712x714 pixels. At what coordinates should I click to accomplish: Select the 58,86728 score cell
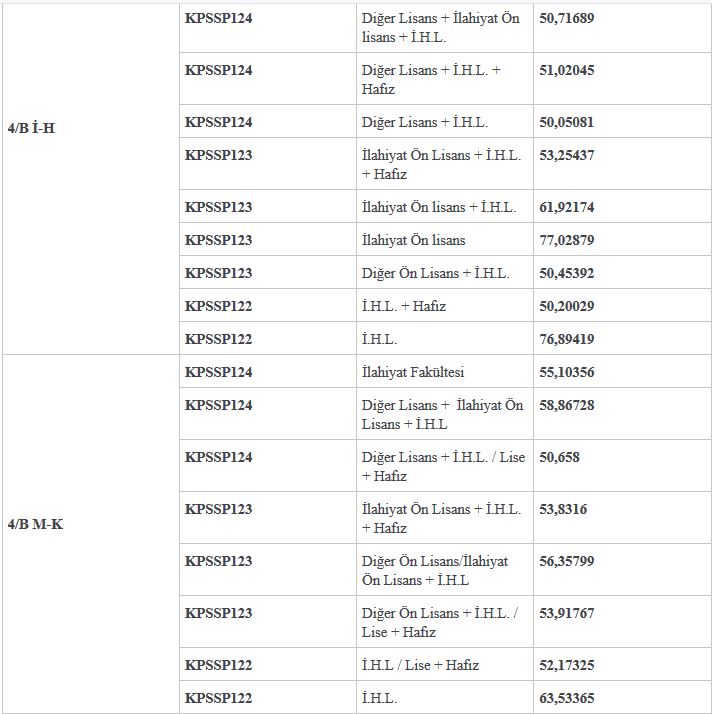click(x=566, y=405)
